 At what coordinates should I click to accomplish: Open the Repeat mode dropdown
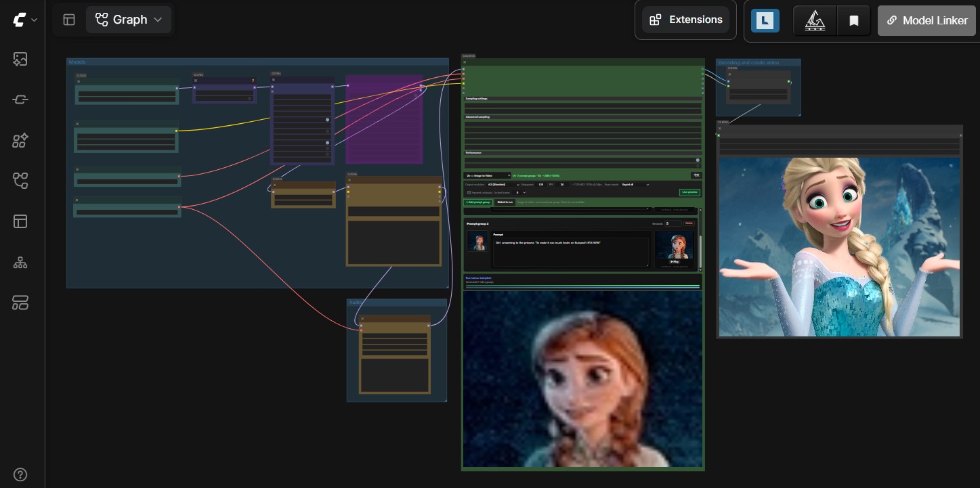635,184
